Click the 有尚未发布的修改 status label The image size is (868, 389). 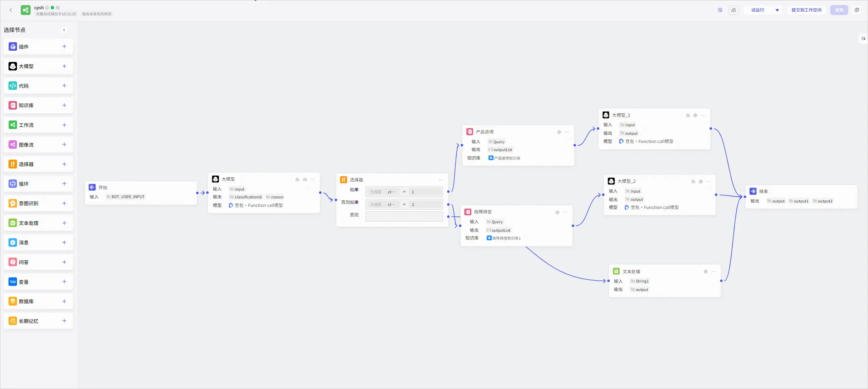97,14
